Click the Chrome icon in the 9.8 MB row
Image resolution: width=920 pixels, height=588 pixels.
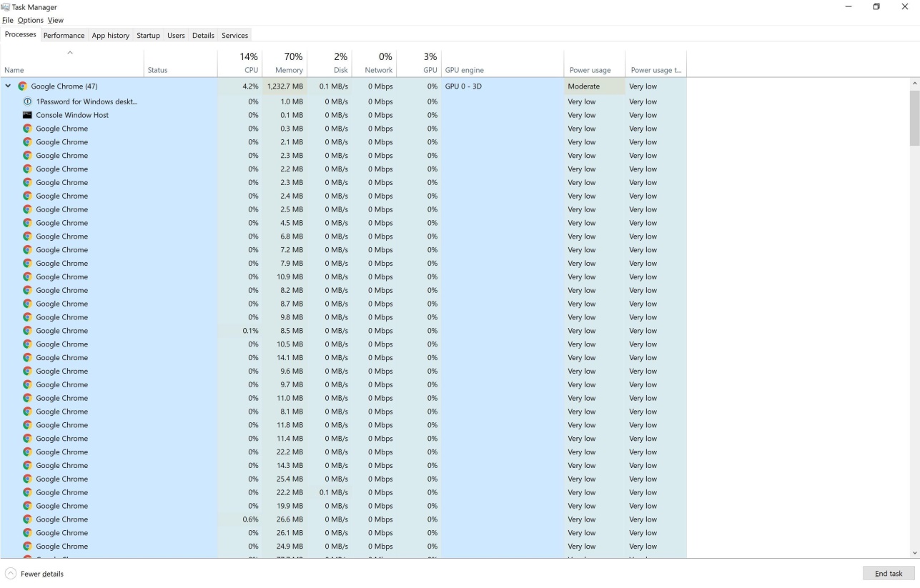(27, 317)
